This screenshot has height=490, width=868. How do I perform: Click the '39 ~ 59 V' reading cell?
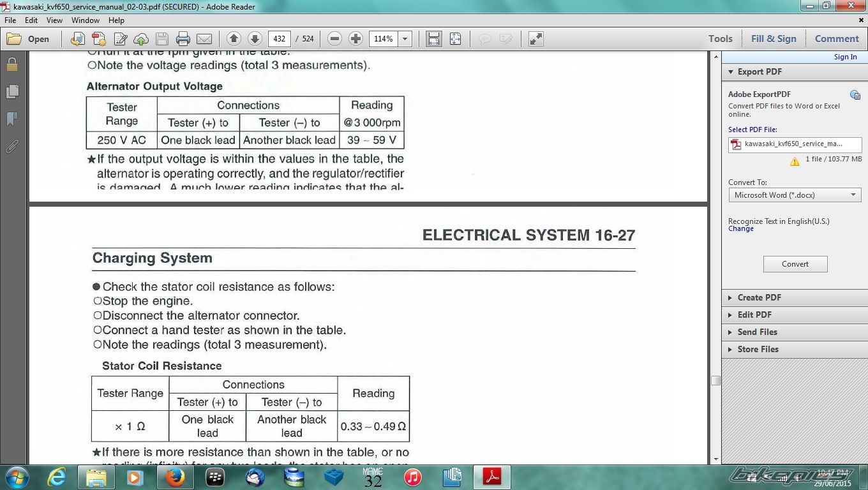point(371,140)
